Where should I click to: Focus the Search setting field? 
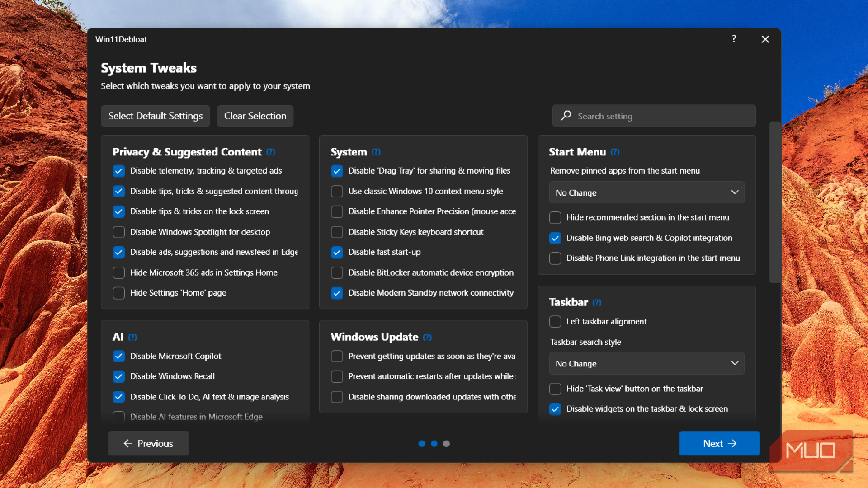654,116
